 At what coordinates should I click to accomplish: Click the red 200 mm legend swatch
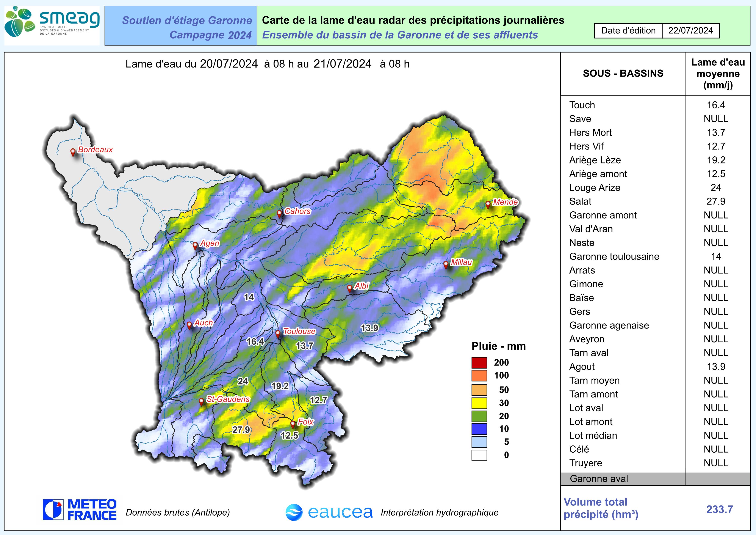(479, 363)
